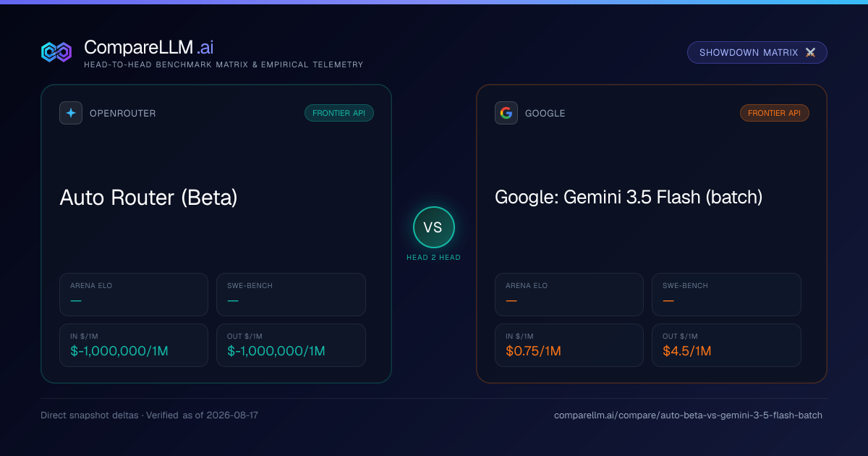This screenshot has width=868, height=456.
Task: Click the Google: Gemini 3.5 Flash (batch) title
Action: coord(629,197)
